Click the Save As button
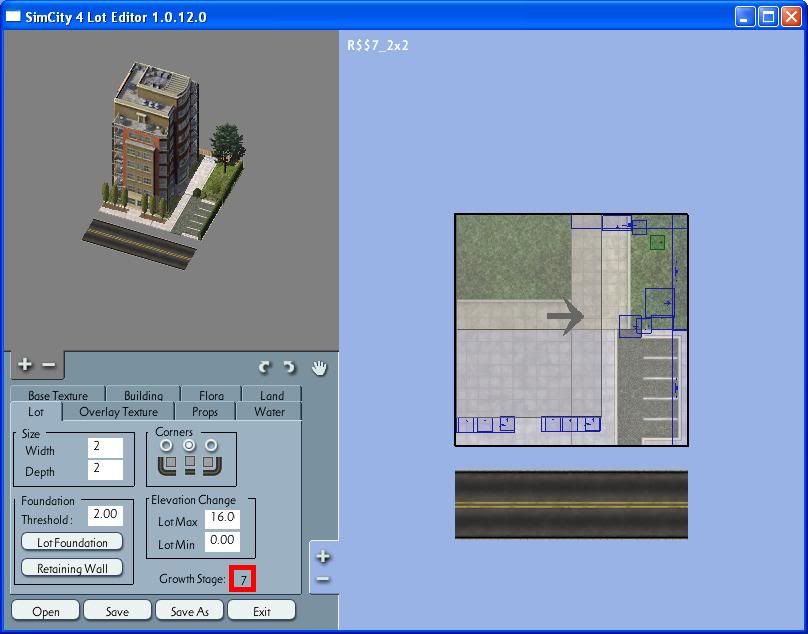This screenshot has width=808, height=634. click(189, 611)
